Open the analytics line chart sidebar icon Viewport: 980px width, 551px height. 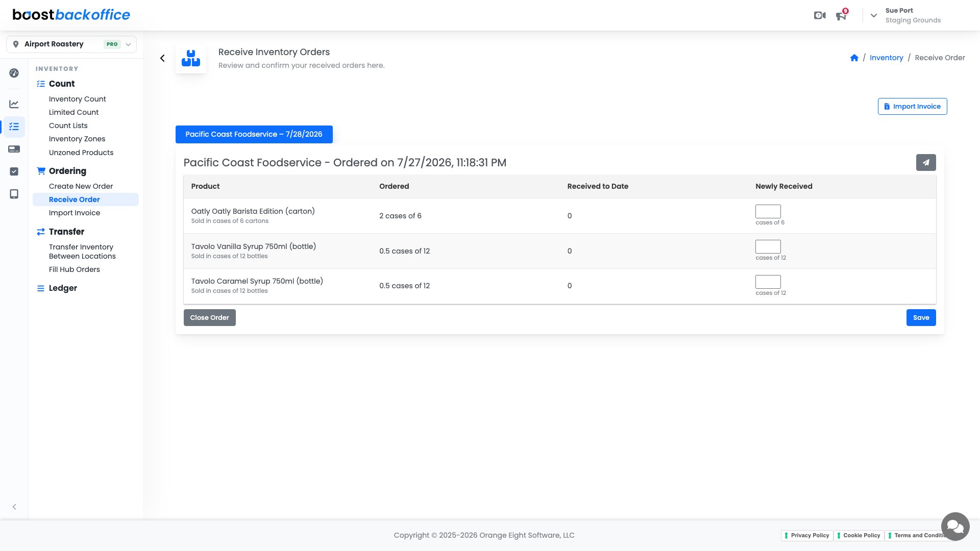coord(14,104)
